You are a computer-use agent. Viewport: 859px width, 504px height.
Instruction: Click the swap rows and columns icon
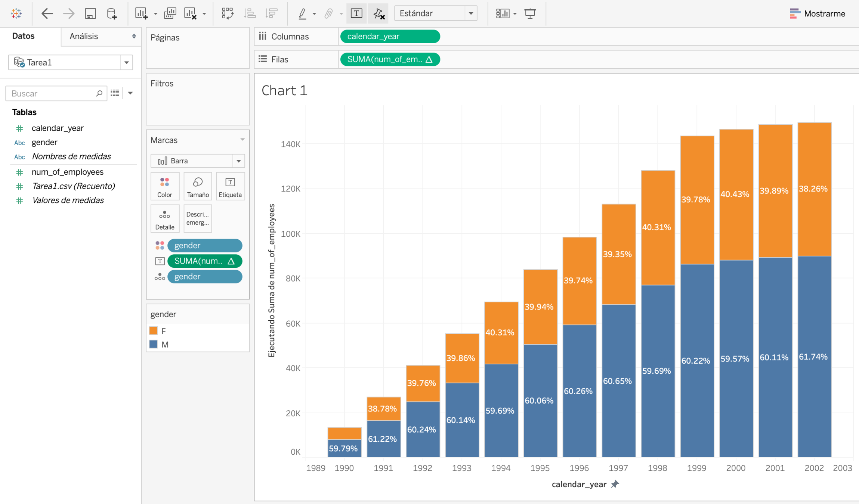pos(228,13)
